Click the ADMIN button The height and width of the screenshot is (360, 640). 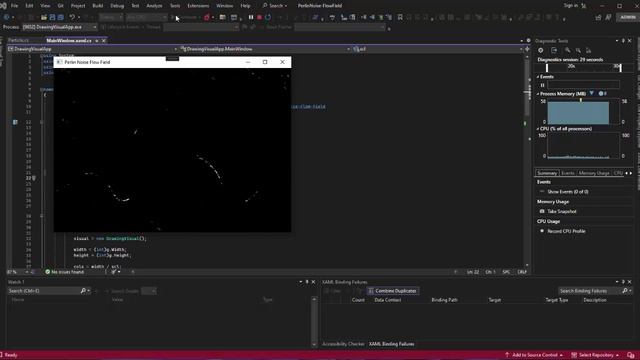point(627,17)
